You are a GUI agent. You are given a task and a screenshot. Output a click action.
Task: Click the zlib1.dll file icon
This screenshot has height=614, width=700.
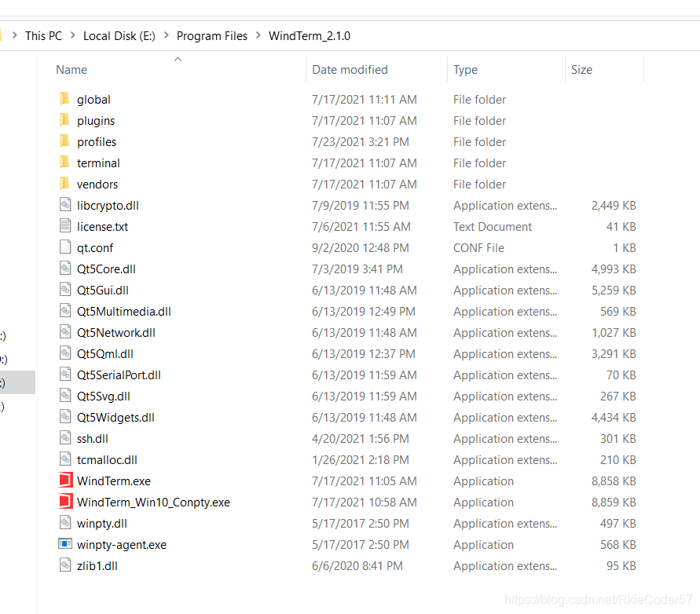pos(65,565)
